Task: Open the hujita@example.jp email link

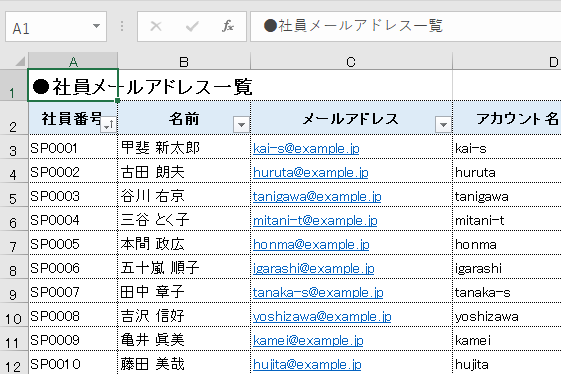Action: click(307, 364)
